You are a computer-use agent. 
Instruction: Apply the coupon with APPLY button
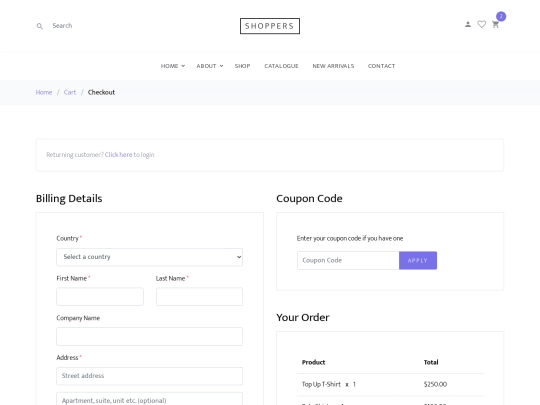point(418,260)
